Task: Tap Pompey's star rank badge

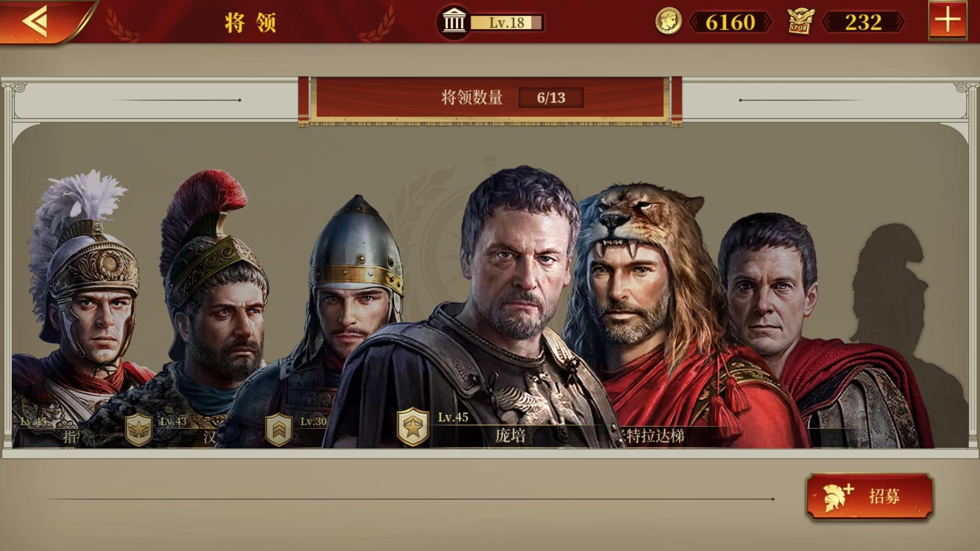Action: click(413, 427)
